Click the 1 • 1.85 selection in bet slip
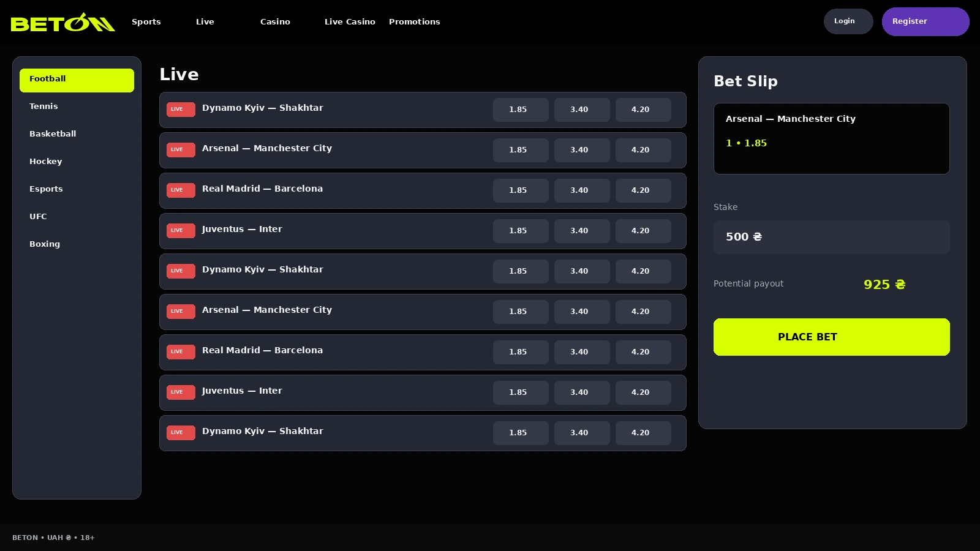Viewport: 980px width, 551px height. pos(746,143)
